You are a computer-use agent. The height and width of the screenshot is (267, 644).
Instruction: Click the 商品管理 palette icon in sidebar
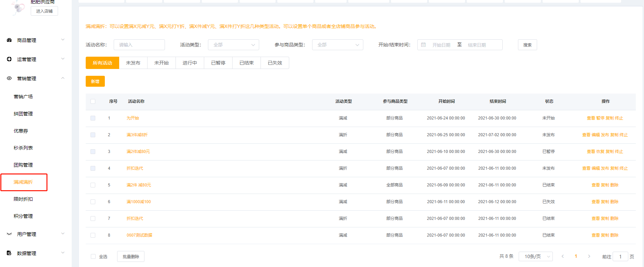pyautogui.click(x=9, y=40)
